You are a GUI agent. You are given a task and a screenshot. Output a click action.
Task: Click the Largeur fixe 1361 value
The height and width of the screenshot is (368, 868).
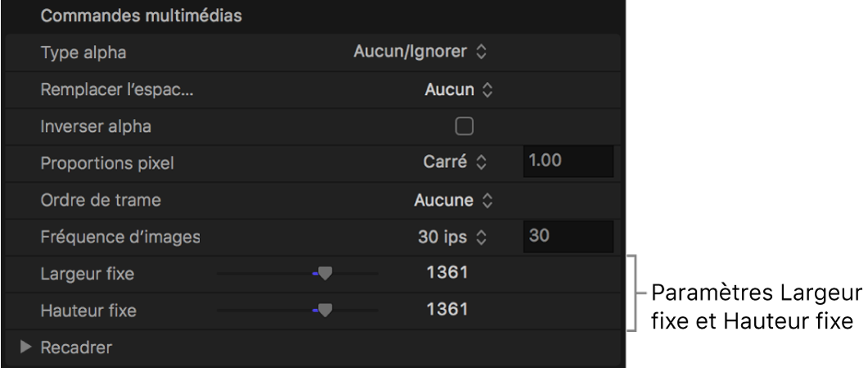[447, 273]
